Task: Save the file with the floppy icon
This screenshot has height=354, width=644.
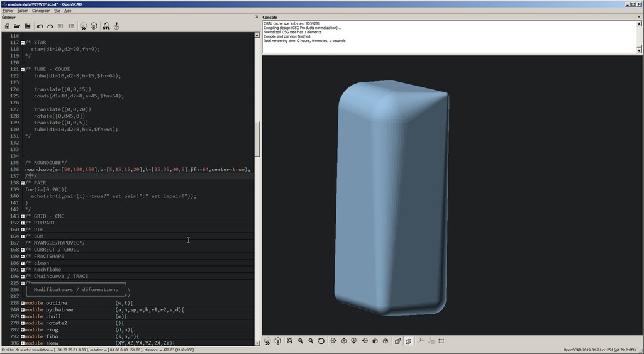Action: 28,26
